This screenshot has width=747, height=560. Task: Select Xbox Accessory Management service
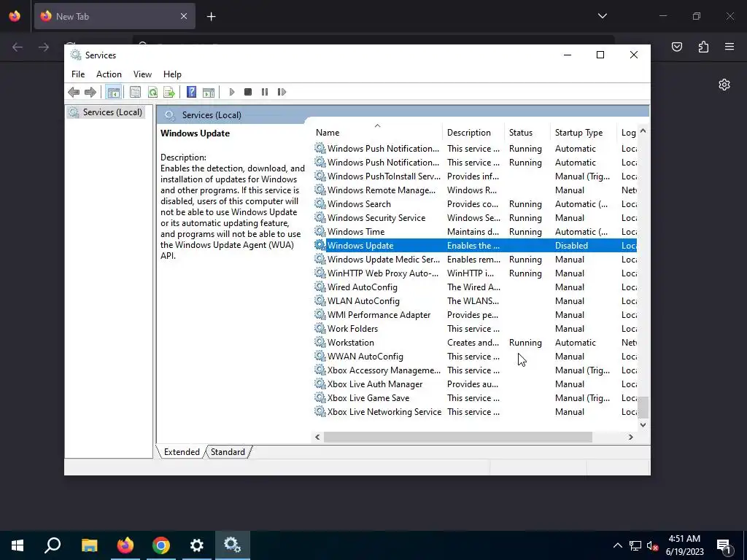click(x=475, y=370)
